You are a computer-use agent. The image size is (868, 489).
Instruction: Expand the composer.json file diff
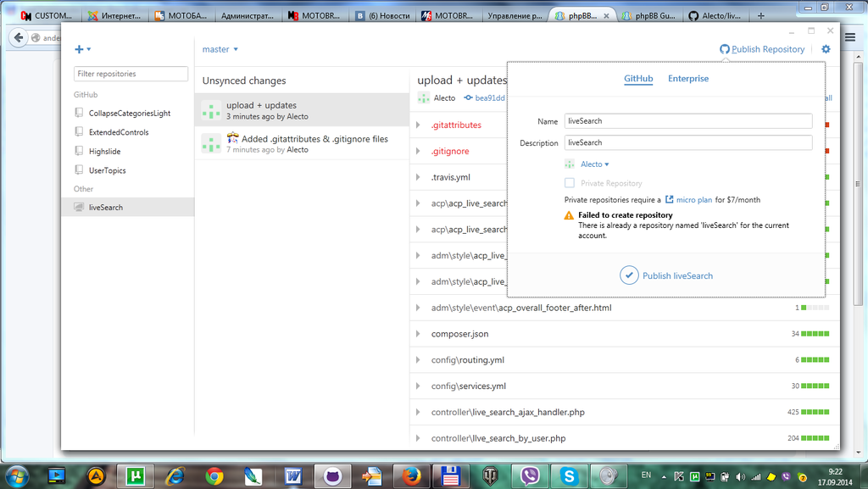418,334
